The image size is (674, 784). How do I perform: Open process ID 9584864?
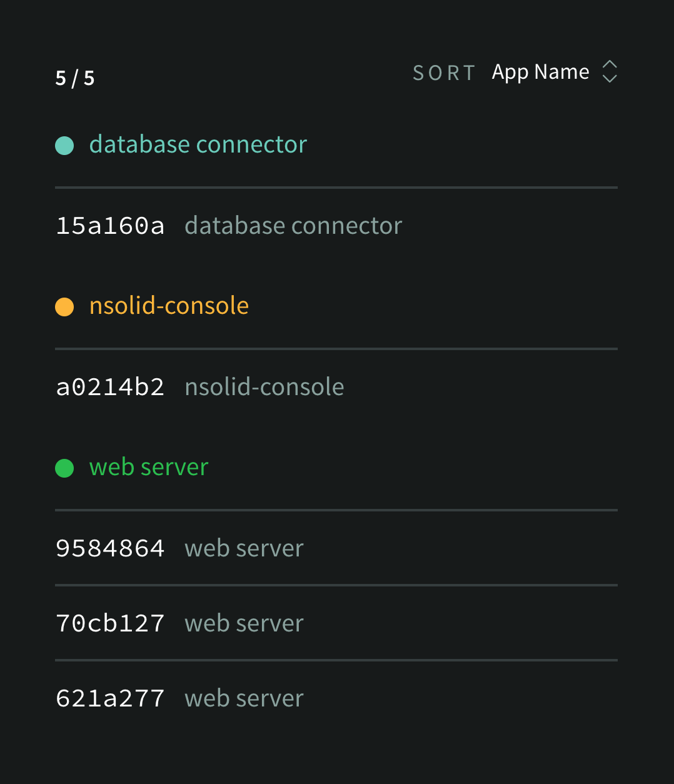(110, 549)
